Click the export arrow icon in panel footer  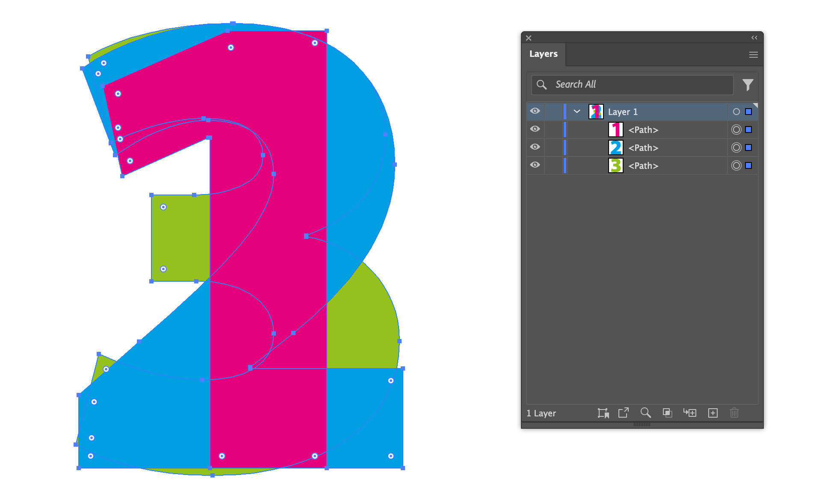[624, 413]
